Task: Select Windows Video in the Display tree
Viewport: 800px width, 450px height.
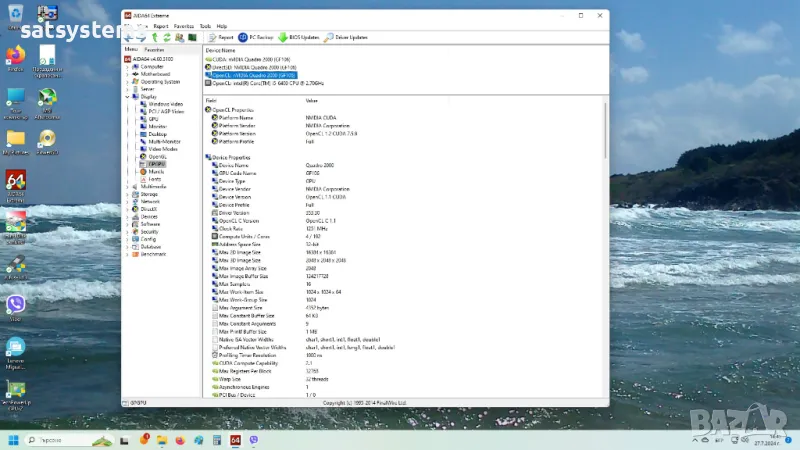Action: [x=165, y=104]
